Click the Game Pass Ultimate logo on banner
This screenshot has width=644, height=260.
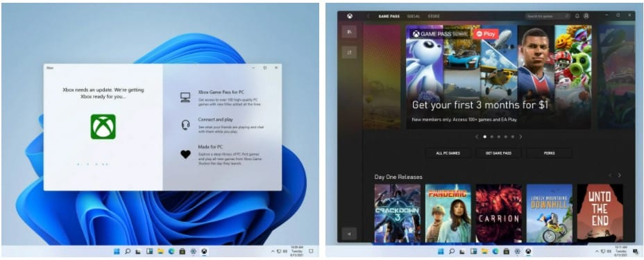[x=440, y=34]
